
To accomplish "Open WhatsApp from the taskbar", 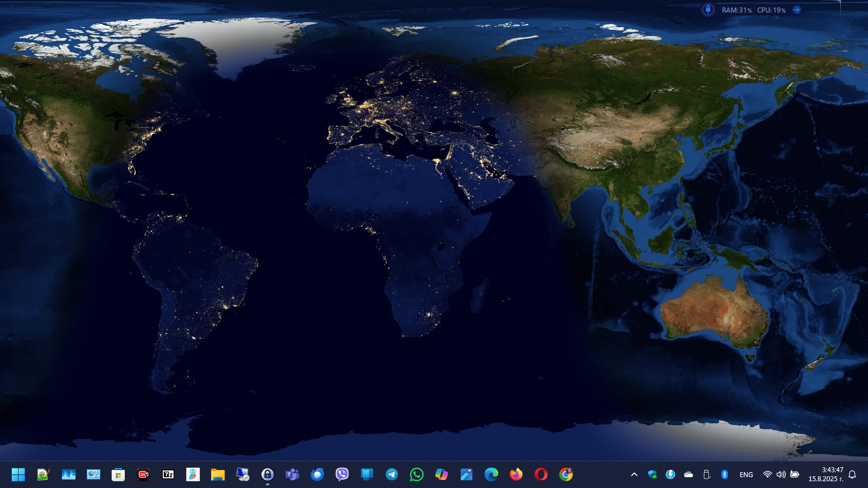I will pos(416,474).
